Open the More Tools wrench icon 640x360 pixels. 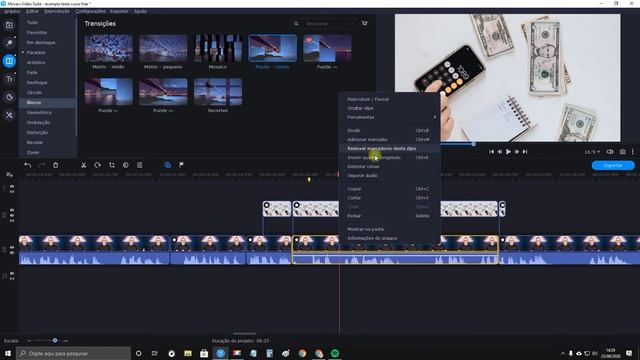(x=9, y=116)
